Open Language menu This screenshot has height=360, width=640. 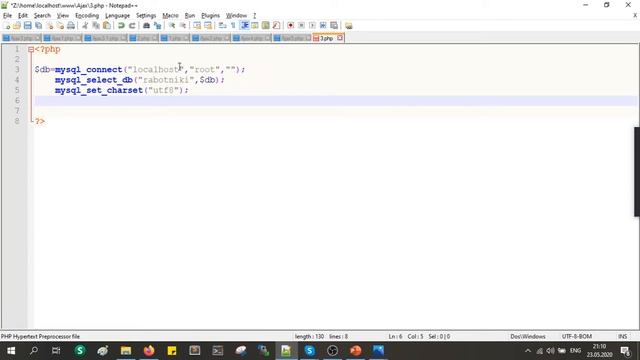tap(117, 16)
